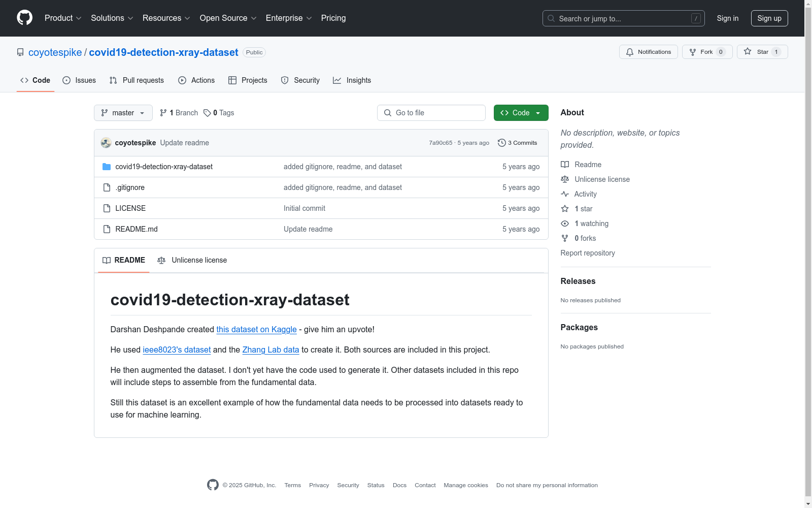Switch to the Insights tab
The height and width of the screenshot is (508, 812).
click(x=352, y=80)
